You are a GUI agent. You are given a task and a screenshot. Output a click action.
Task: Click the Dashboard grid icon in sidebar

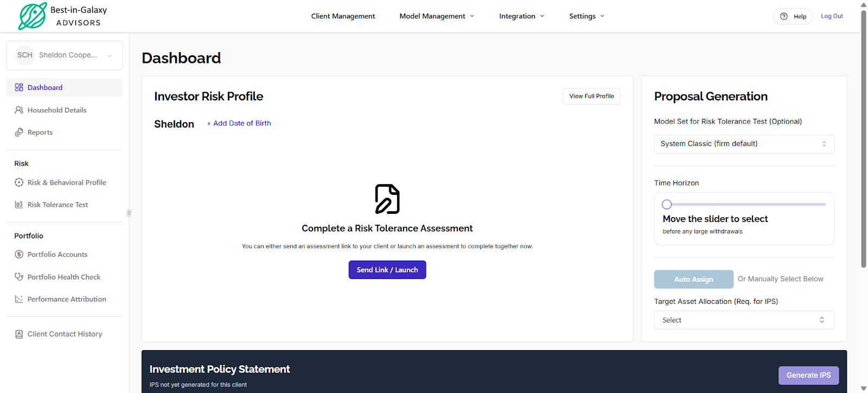coord(19,87)
